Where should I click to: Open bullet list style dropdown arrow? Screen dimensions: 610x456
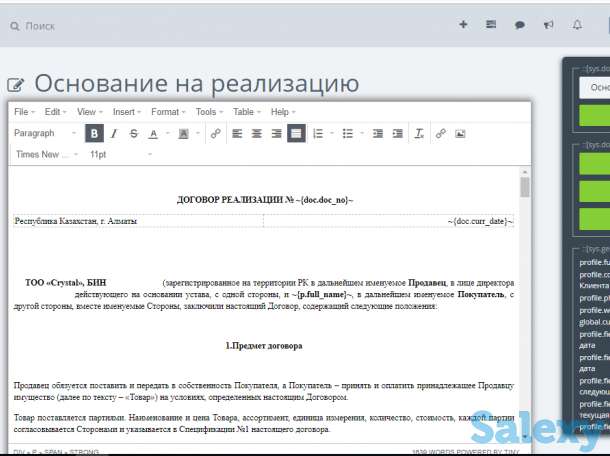click(362, 133)
